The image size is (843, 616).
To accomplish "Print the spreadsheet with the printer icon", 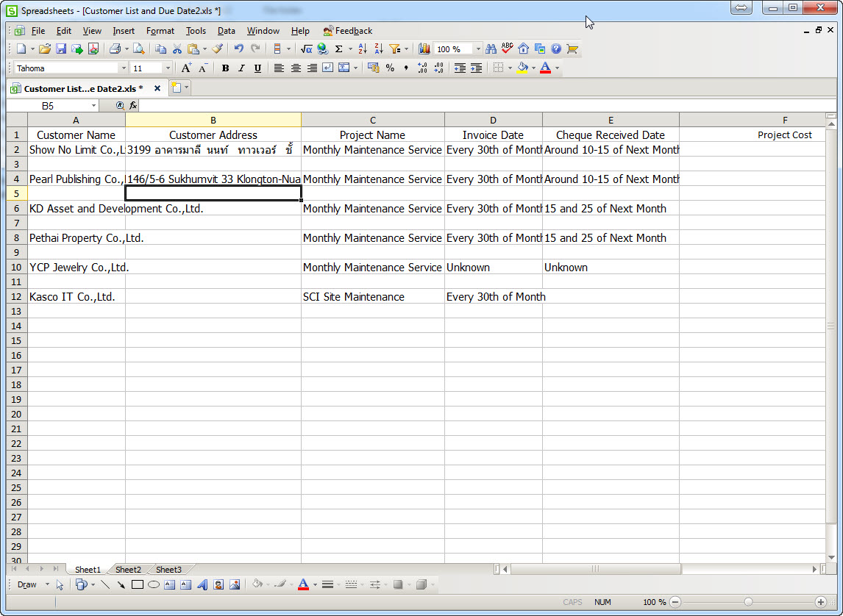I will pos(115,49).
